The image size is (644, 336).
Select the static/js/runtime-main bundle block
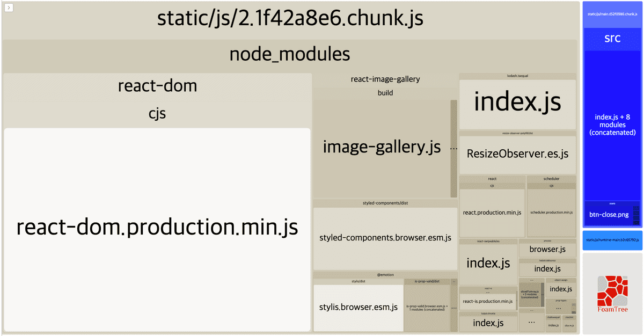[x=612, y=240]
